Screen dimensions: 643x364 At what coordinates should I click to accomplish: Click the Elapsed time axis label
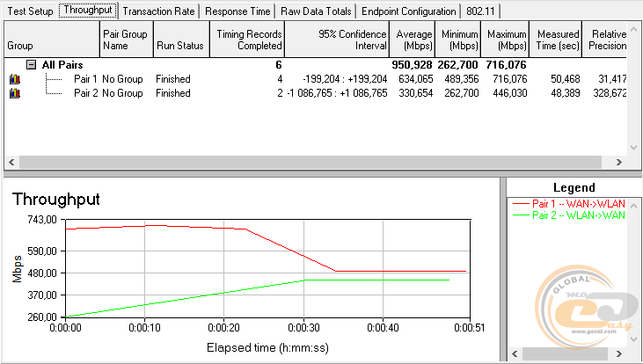[x=267, y=347]
